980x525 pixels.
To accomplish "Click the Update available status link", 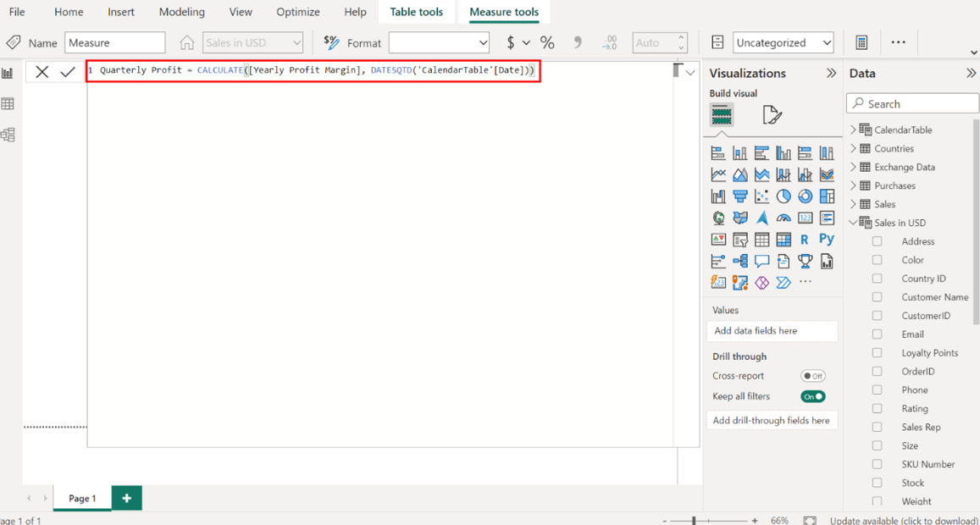I will click(x=903, y=521).
